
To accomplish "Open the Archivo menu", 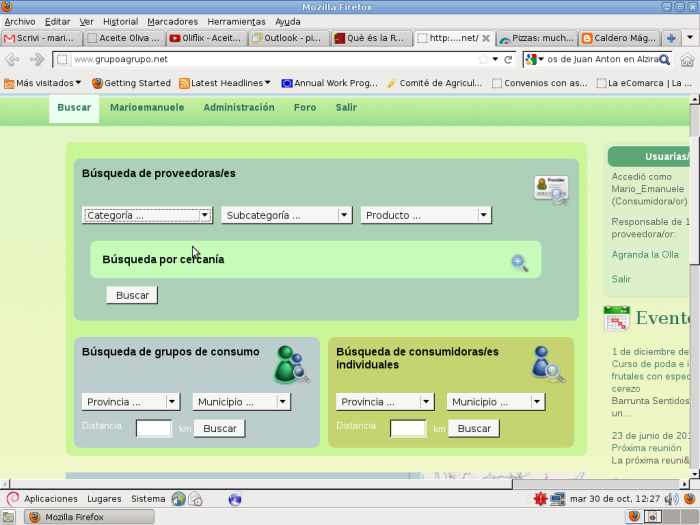I will pos(20,21).
